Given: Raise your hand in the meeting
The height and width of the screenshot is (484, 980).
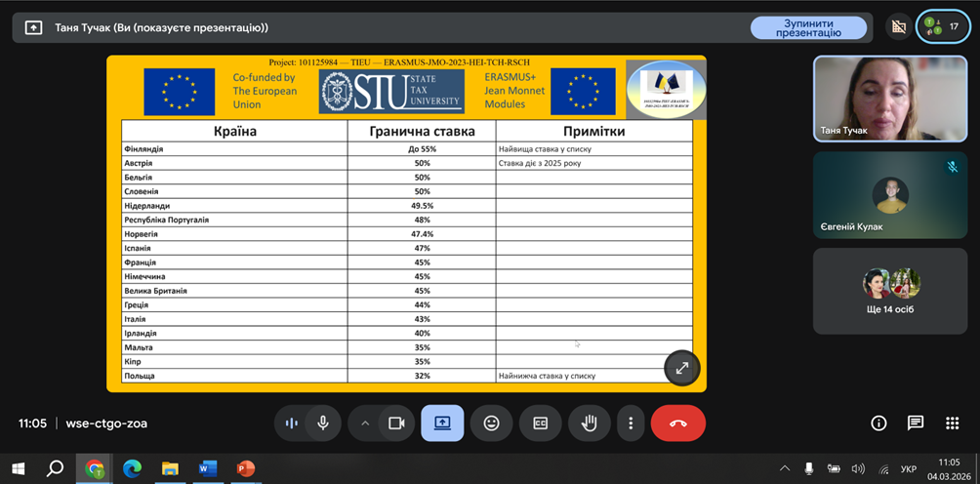Looking at the screenshot, I should [x=590, y=423].
